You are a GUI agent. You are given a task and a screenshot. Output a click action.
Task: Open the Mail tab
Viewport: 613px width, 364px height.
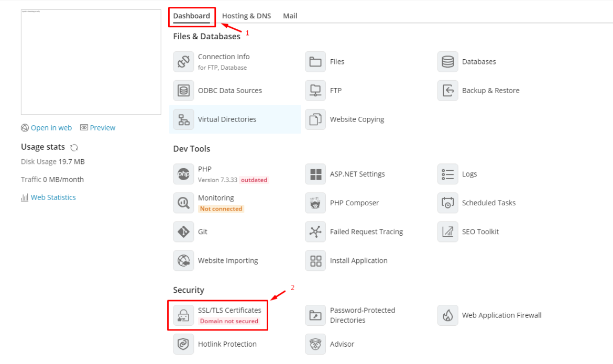click(290, 16)
